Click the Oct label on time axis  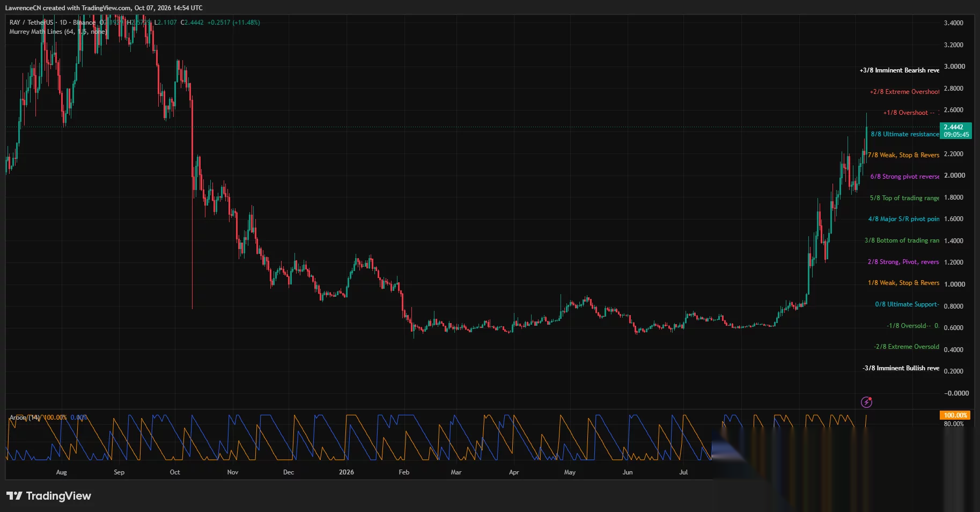175,472
